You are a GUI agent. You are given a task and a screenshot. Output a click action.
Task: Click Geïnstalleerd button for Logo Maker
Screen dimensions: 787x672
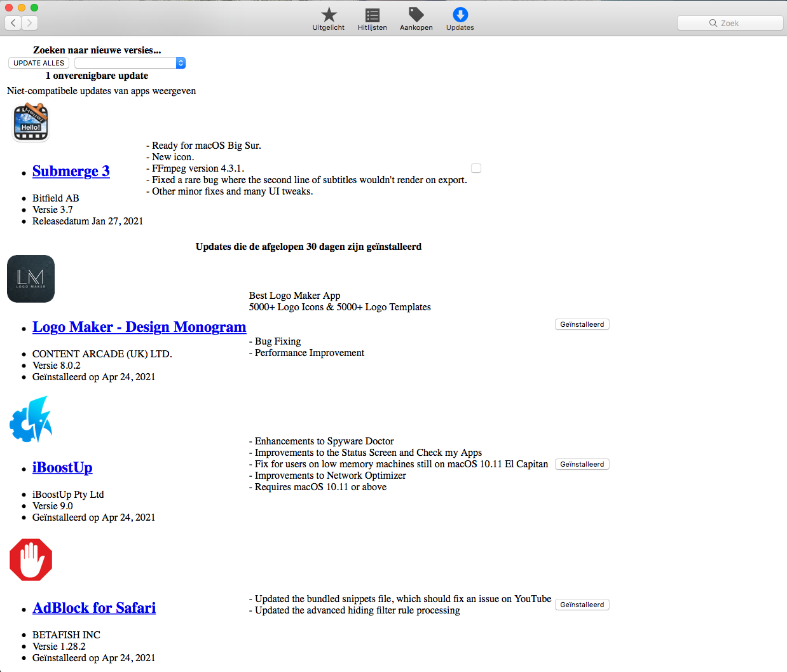(x=582, y=324)
